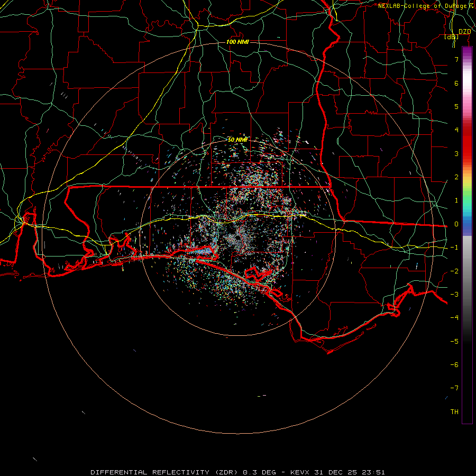The image size is (476, 476).
Task: Click the "DZD" legend title
Action: 464,32
